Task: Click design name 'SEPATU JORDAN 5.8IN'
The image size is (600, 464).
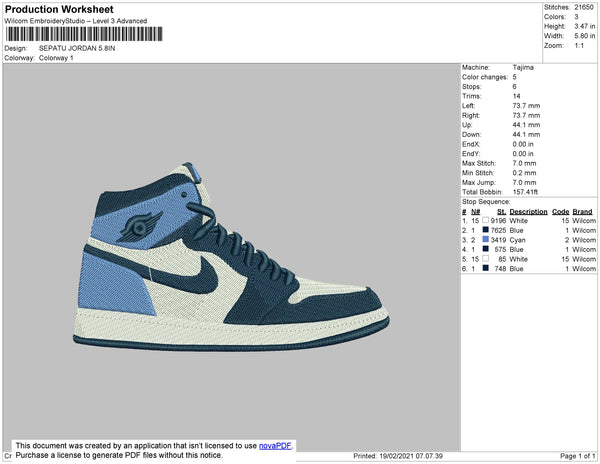Action: pyautogui.click(x=77, y=48)
